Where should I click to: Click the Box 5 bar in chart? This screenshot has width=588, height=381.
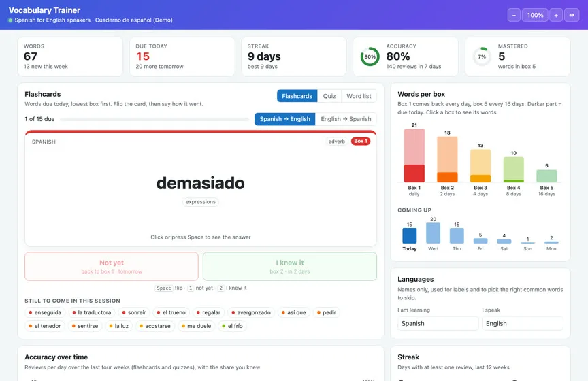546,176
